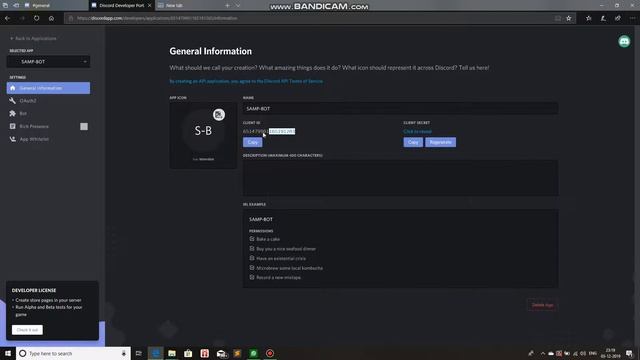The image size is (640, 360).
Task: Copy the Client ID
Action: pos(253,142)
